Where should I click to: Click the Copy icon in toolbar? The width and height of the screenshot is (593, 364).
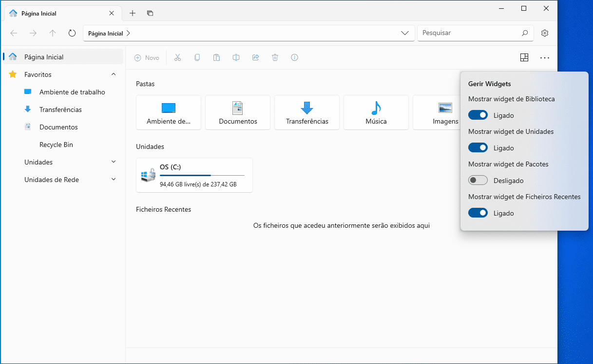click(x=197, y=57)
